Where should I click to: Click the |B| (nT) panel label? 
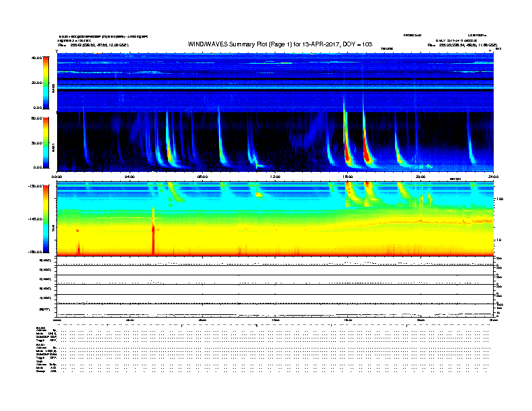coord(45,310)
